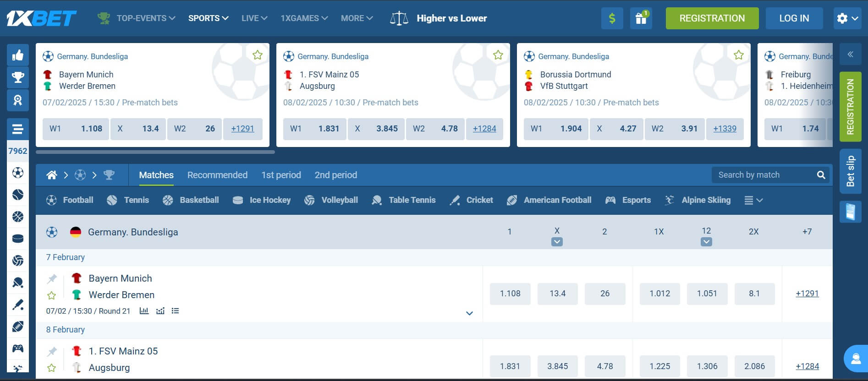Click the trophy icon in breadcrumb
Image resolution: width=868 pixels, height=381 pixels.
click(x=109, y=175)
